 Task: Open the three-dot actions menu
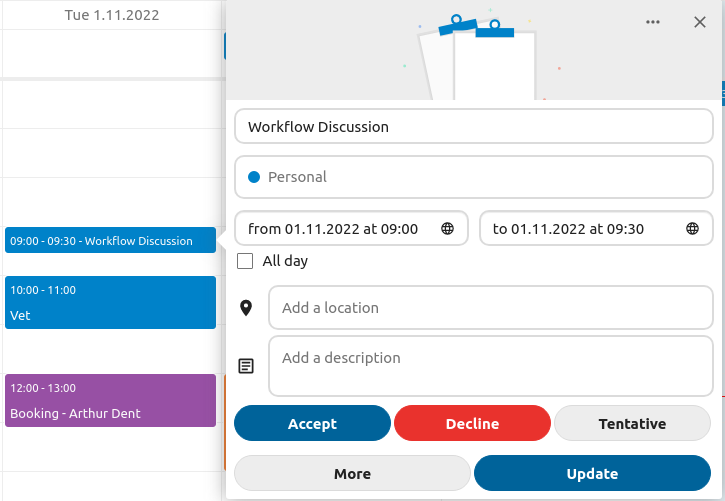point(653,22)
